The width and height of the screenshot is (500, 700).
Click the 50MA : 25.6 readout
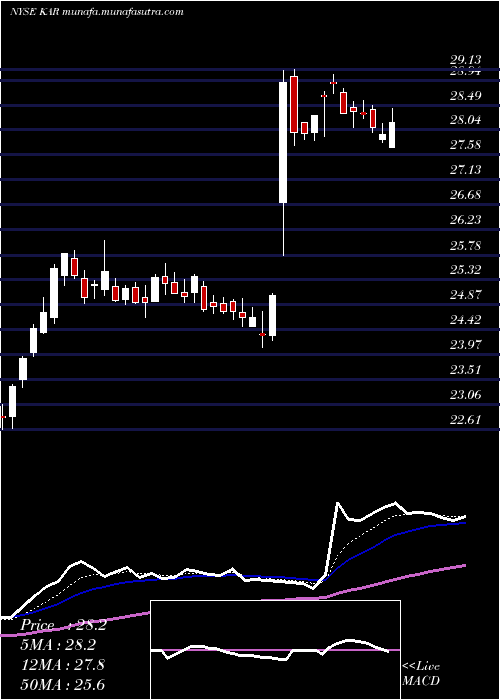[x=62, y=684]
